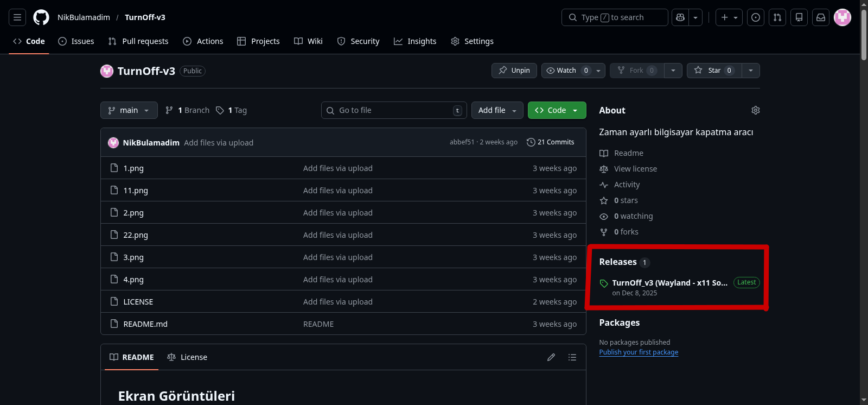
Task: Open the commit history for 21 Commits
Action: (551, 142)
